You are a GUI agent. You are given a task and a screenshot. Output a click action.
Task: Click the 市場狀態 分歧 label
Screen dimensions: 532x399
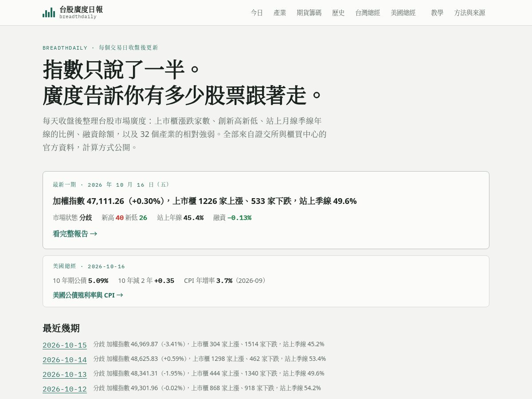pyautogui.click(x=72, y=218)
